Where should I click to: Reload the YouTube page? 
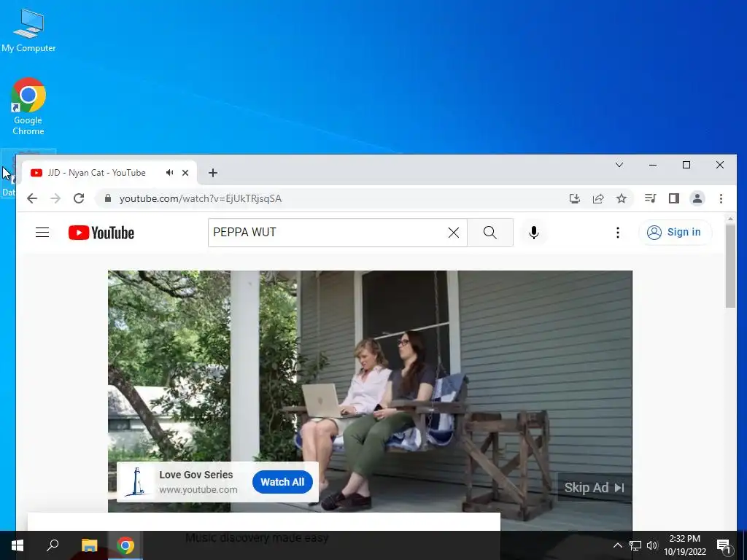(x=79, y=198)
